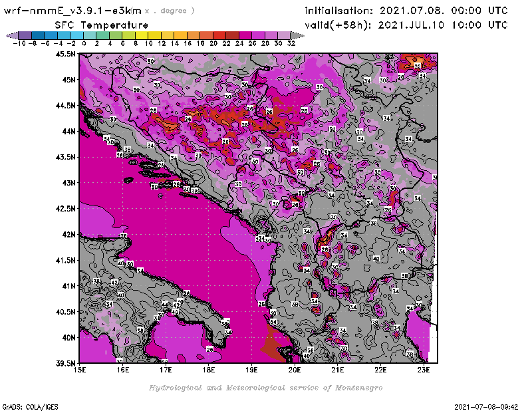This screenshot has height=411, width=532.
Task: Click the '15E' longitude label
Action: [80, 370]
